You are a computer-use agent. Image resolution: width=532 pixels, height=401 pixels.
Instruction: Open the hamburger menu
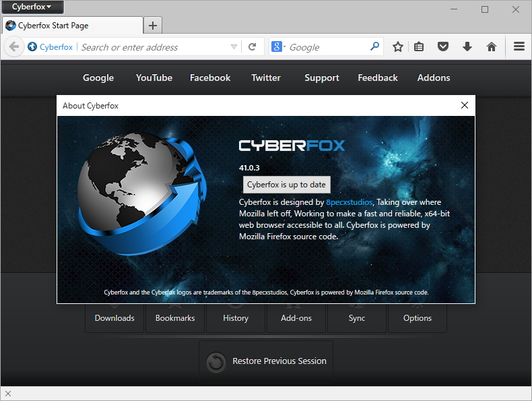point(519,47)
